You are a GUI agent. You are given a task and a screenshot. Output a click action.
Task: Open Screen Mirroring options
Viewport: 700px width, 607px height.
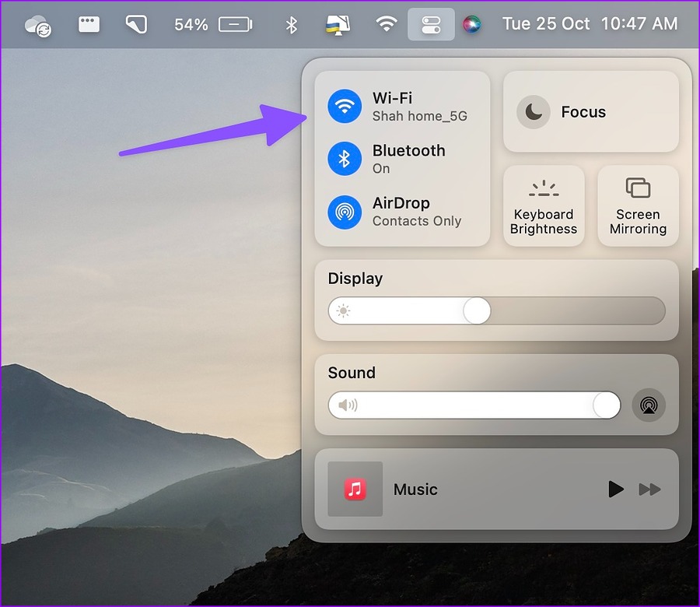[638, 205]
